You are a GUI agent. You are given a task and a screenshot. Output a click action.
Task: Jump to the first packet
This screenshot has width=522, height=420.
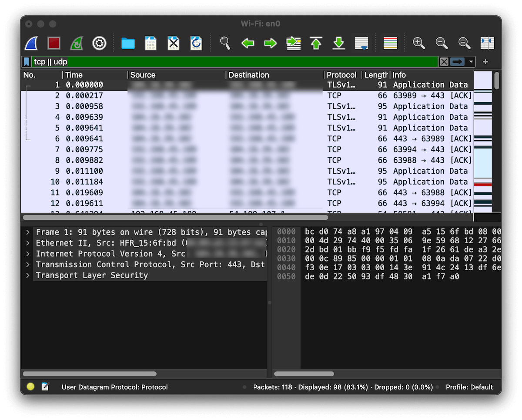(x=316, y=43)
